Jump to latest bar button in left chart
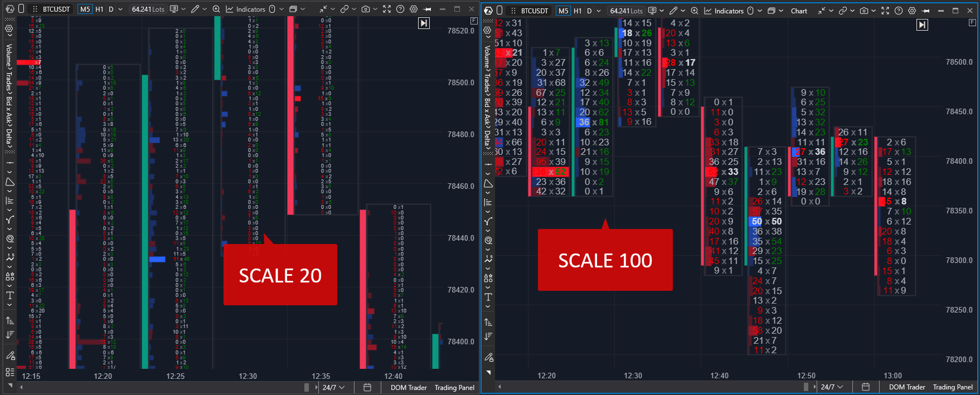This screenshot has height=395, width=980. point(424,23)
